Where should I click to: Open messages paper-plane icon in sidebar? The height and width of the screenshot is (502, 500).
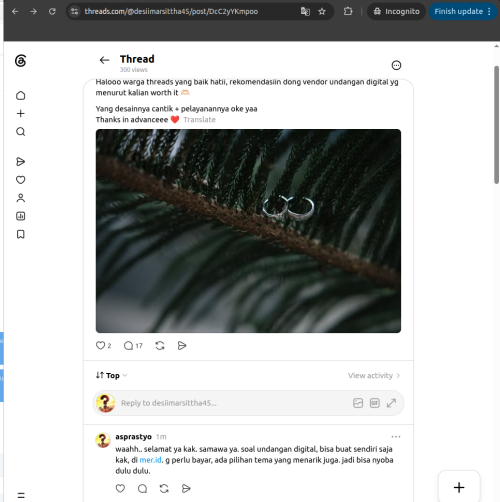21,162
